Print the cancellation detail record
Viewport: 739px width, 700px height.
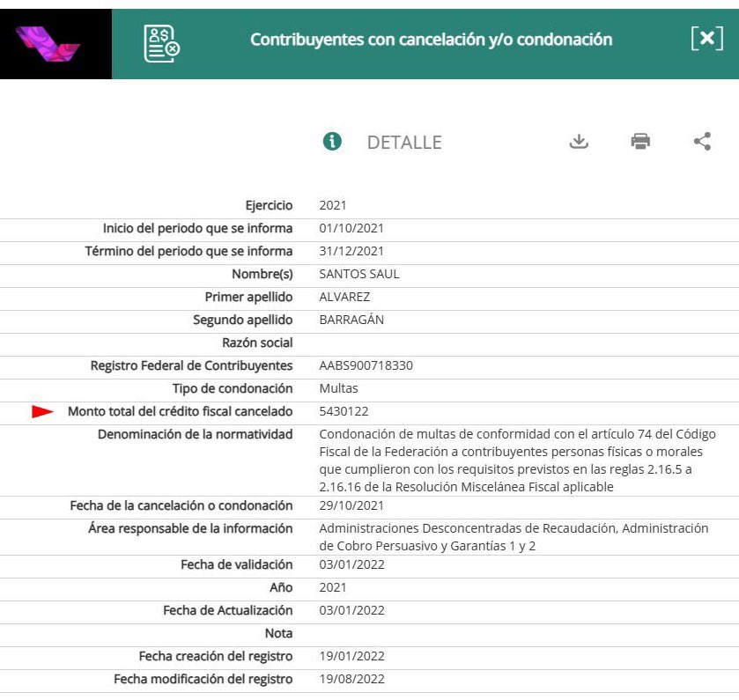[640, 141]
